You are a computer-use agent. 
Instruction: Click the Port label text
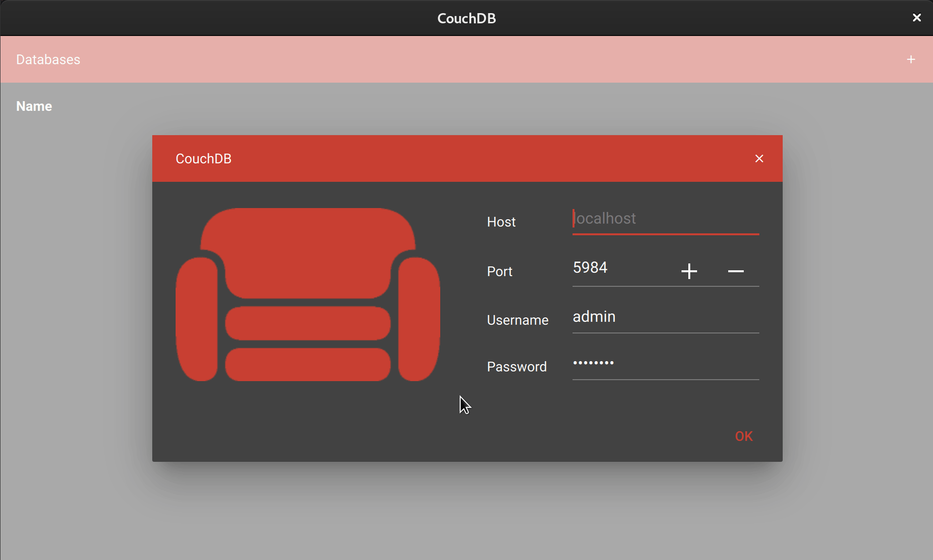click(500, 271)
